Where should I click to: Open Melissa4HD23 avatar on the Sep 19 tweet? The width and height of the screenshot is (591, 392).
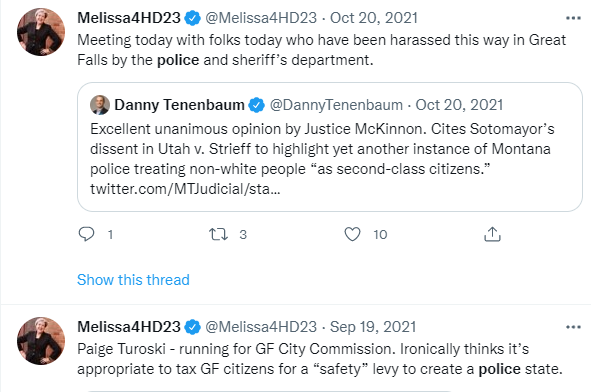pos(41,341)
